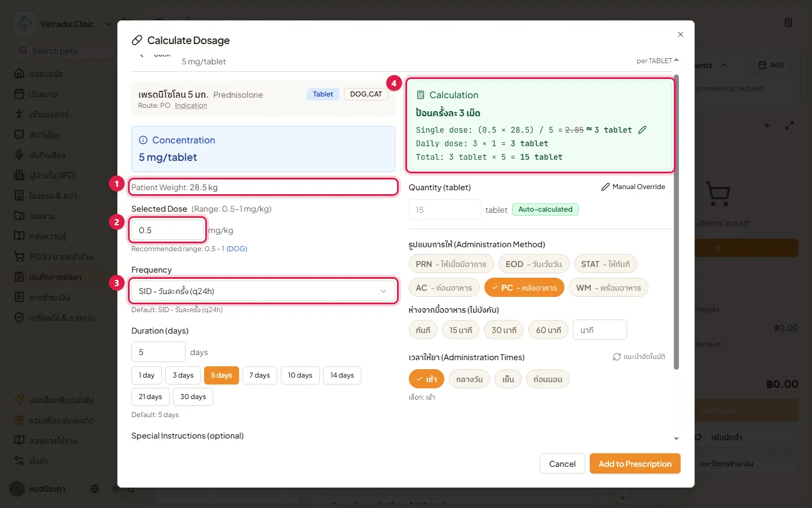Click the Selected Dose mg/kg input field
This screenshot has height=508, width=812.
click(167, 230)
